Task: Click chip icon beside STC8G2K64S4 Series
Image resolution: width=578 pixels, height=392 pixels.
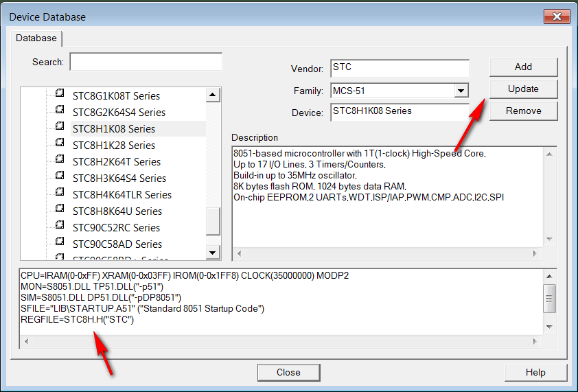Action: coord(60,110)
